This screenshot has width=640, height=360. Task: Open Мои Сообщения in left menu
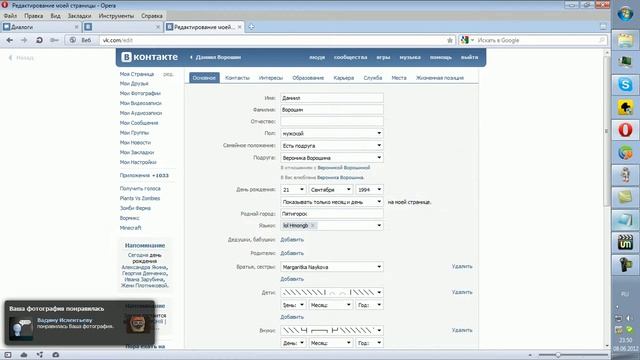(139, 122)
